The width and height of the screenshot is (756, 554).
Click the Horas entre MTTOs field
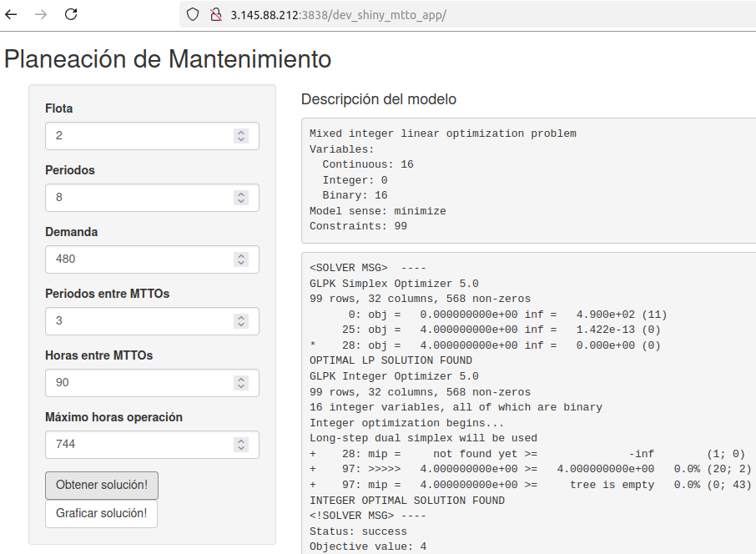click(x=152, y=383)
